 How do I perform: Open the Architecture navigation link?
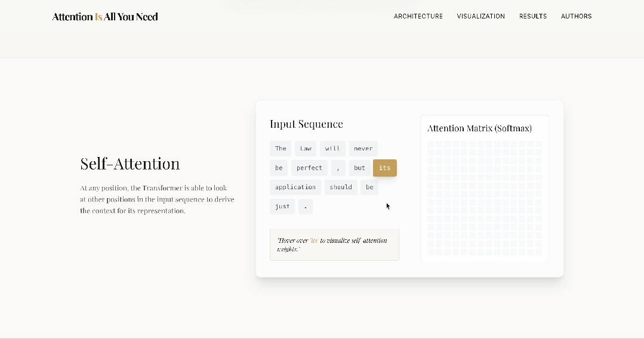click(x=418, y=16)
